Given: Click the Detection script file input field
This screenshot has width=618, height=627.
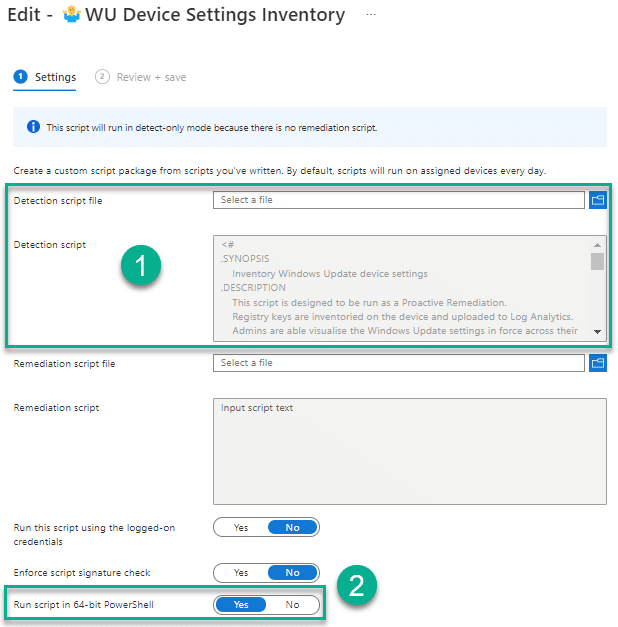Looking at the screenshot, I should 399,200.
